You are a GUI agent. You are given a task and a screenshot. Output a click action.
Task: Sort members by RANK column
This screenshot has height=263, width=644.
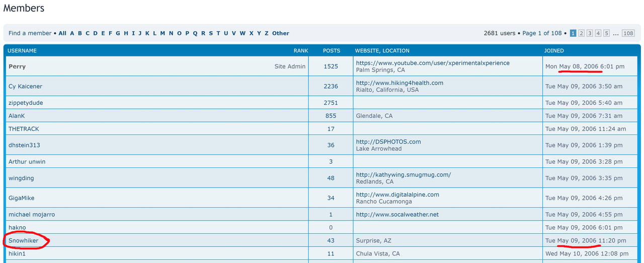pyautogui.click(x=301, y=50)
